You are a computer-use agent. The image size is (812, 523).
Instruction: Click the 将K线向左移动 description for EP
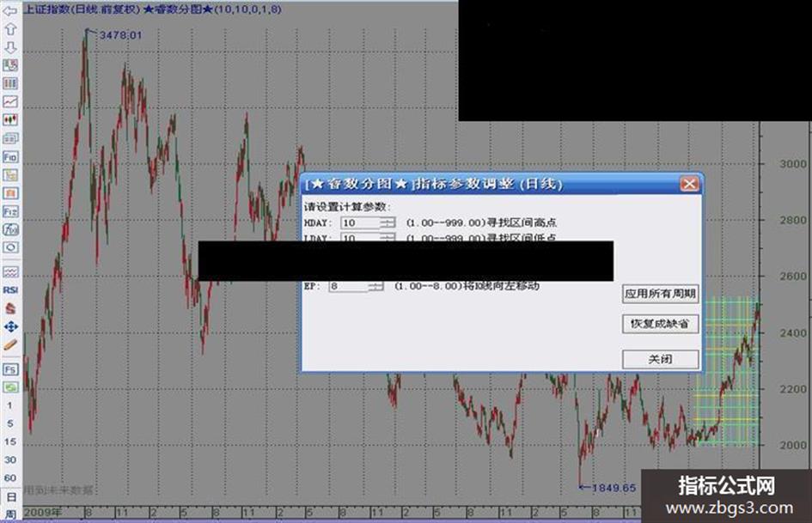(501, 286)
